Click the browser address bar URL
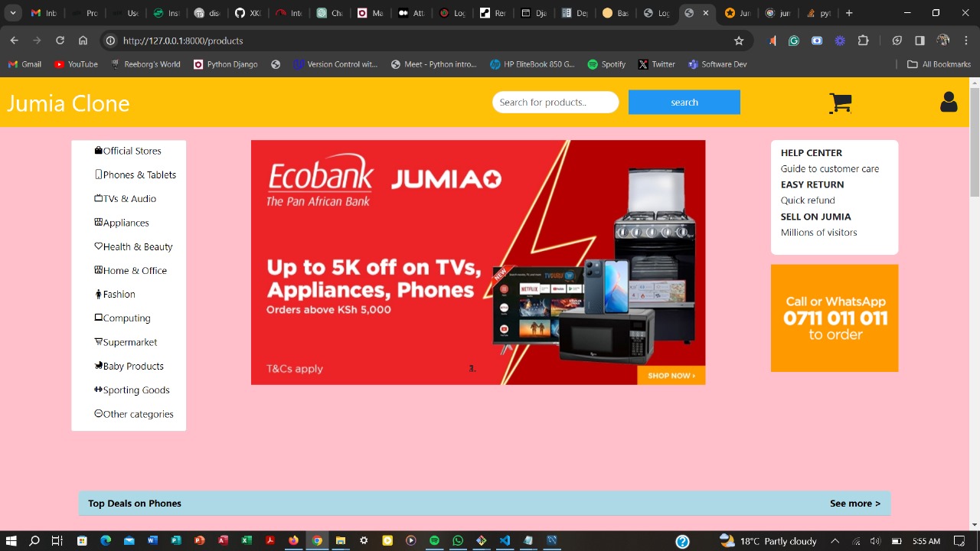This screenshot has width=980, height=551. (183, 41)
